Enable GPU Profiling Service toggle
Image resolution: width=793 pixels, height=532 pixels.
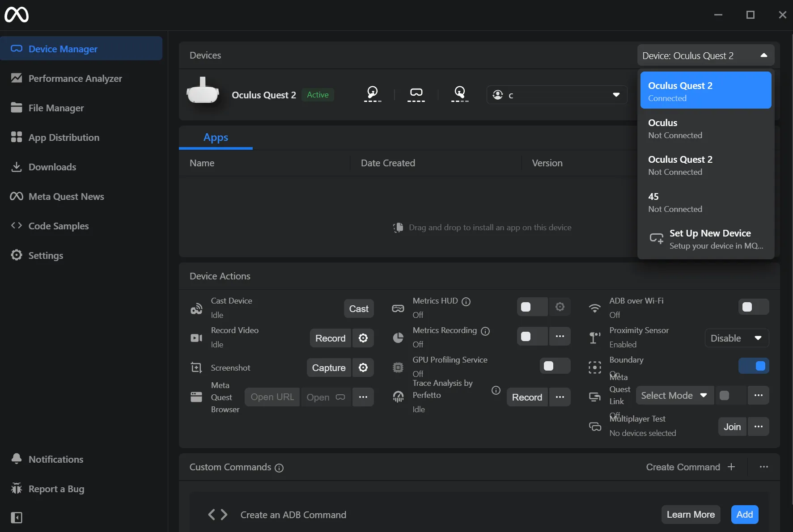coord(555,366)
